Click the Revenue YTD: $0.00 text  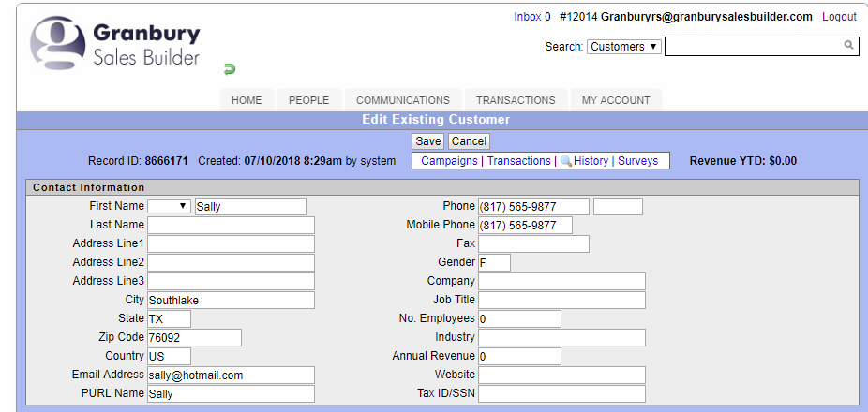coord(743,161)
